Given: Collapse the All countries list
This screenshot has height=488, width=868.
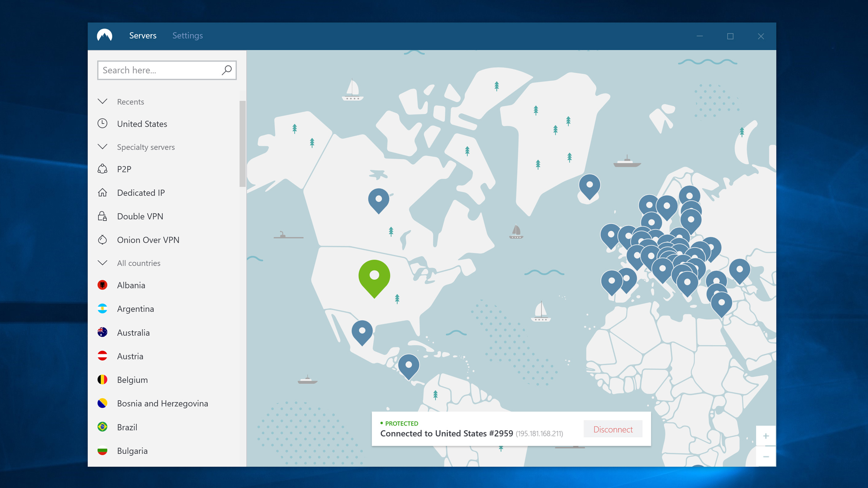Looking at the screenshot, I should 102,263.
